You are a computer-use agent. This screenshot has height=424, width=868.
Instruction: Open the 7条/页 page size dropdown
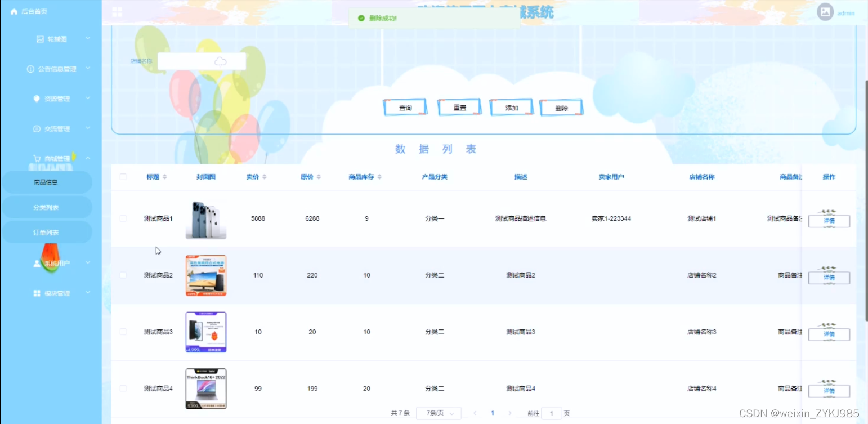point(439,413)
